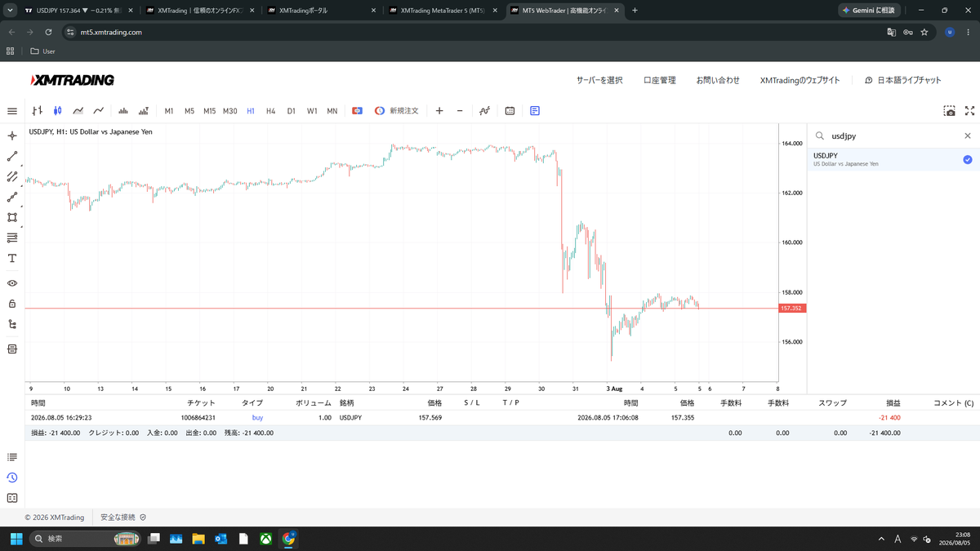Toggle the symbols list panel icon
The image size is (980, 551).
(535, 111)
